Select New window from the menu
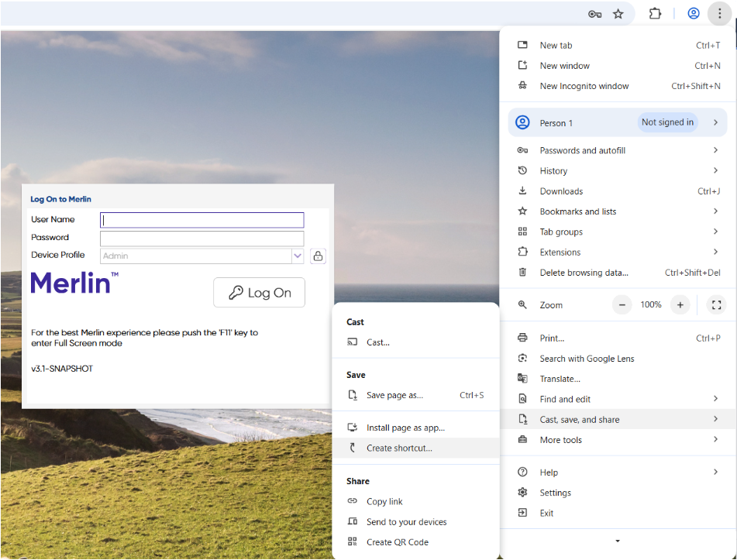 618,66
